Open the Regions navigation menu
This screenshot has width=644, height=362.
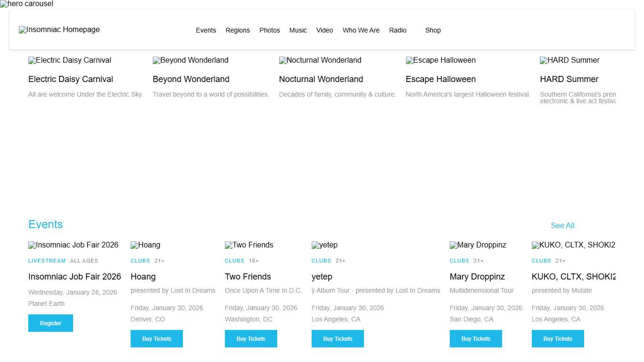tap(238, 30)
